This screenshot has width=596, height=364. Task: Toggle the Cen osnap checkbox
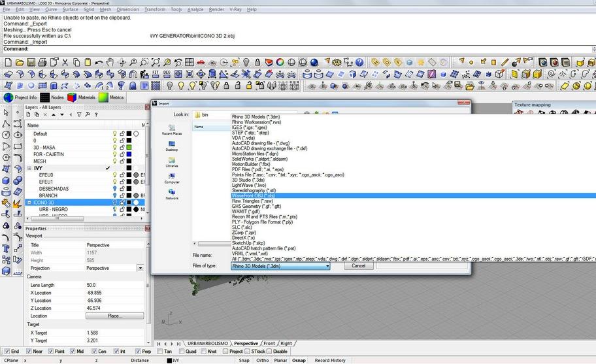(x=94, y=352)
